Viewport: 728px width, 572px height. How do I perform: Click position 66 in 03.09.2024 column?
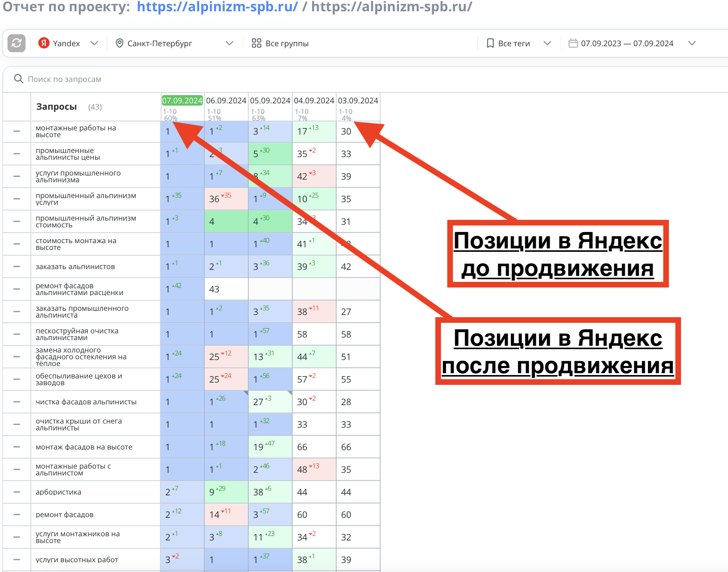[358, 447]
